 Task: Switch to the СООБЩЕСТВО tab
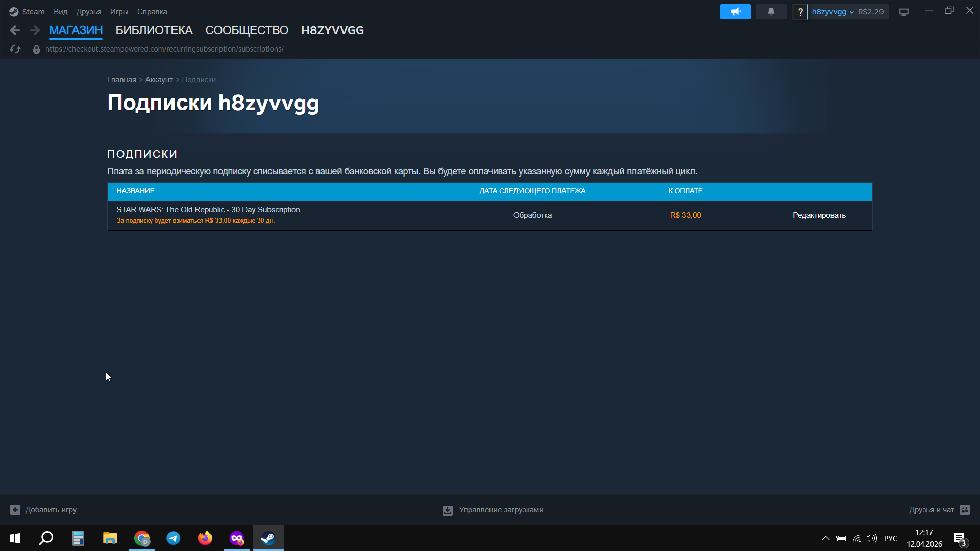point(247,30)
